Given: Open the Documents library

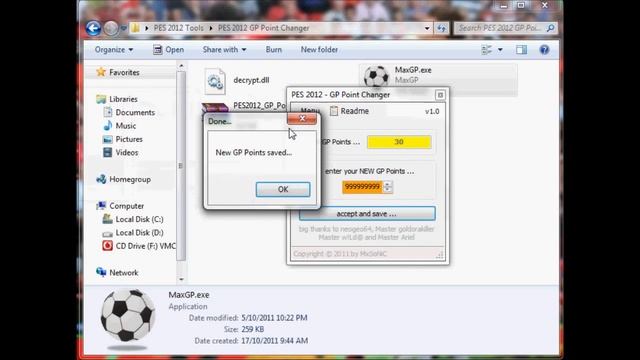Looking at the screenshot, I should [x=135, y=112].
